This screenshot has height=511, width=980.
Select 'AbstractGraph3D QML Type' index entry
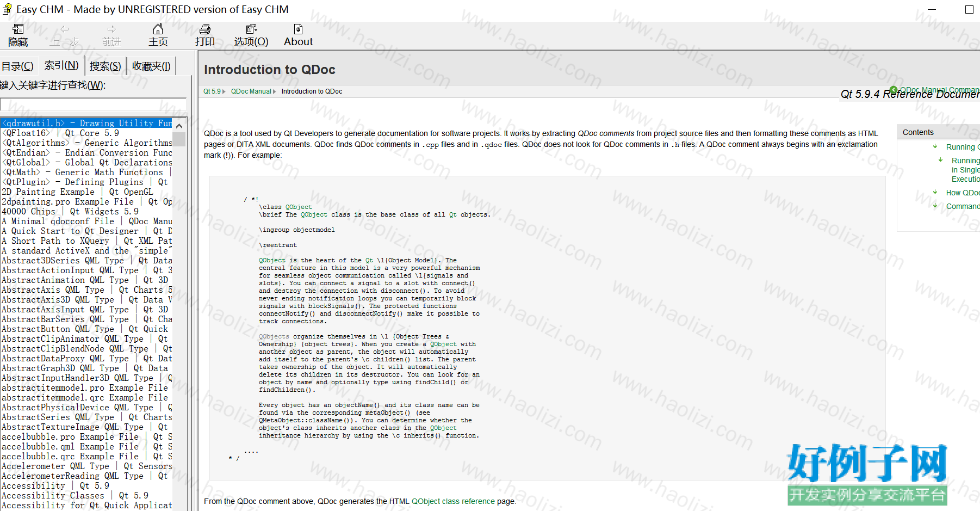[x=86, y=368]
